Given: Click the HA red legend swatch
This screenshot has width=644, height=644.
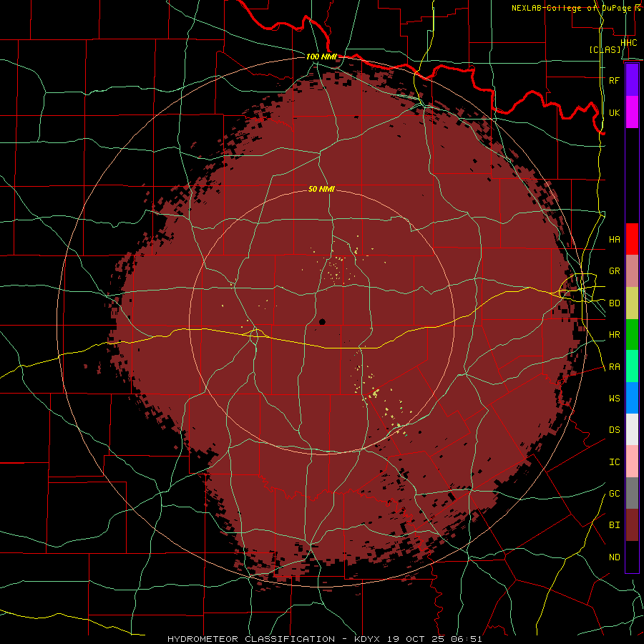Looking at the screenshot, I should 632,239.
